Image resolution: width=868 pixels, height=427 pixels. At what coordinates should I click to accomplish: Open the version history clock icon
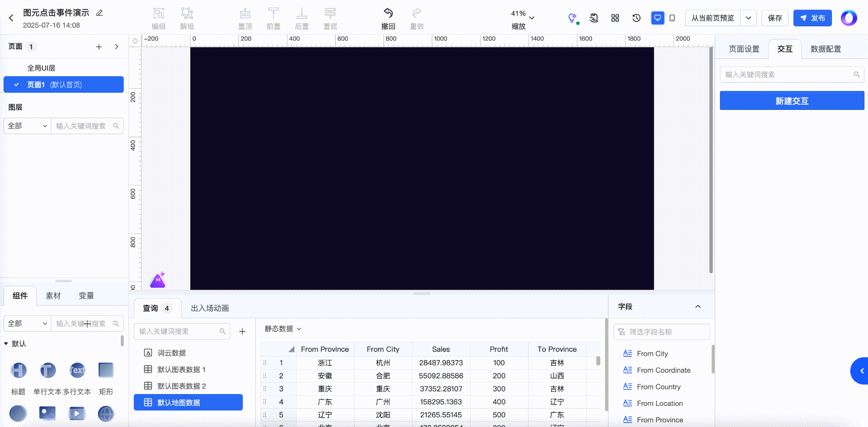point(636,18)
